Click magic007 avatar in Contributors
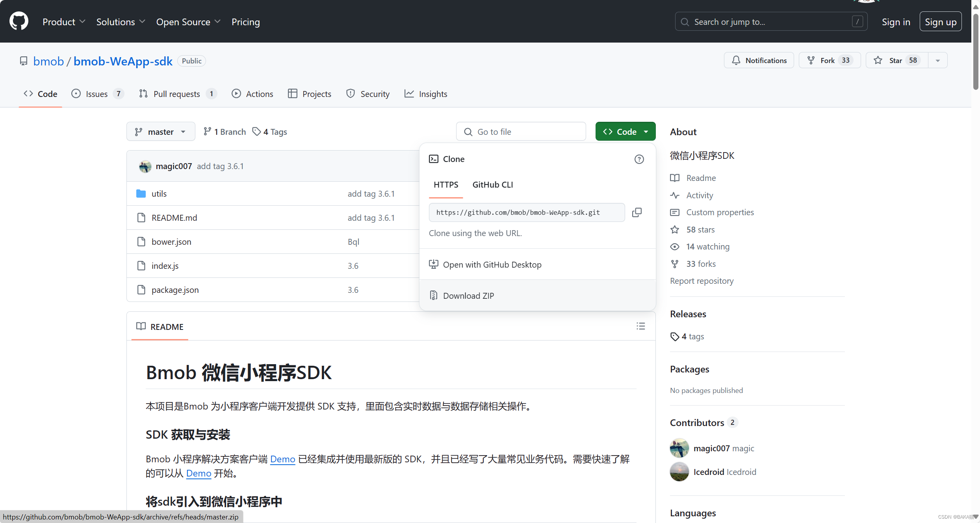 pos(679,448)
